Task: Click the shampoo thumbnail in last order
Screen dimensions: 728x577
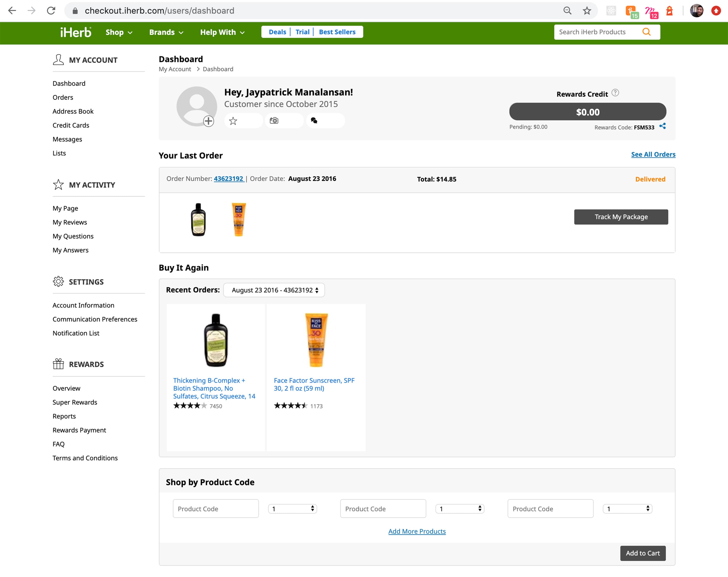Action: click(198, 219)
